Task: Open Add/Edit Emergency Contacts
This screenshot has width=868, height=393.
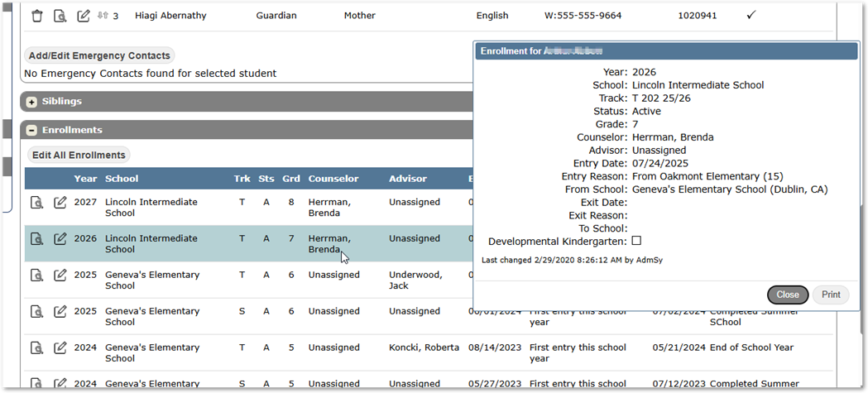Action: (99, 55)
